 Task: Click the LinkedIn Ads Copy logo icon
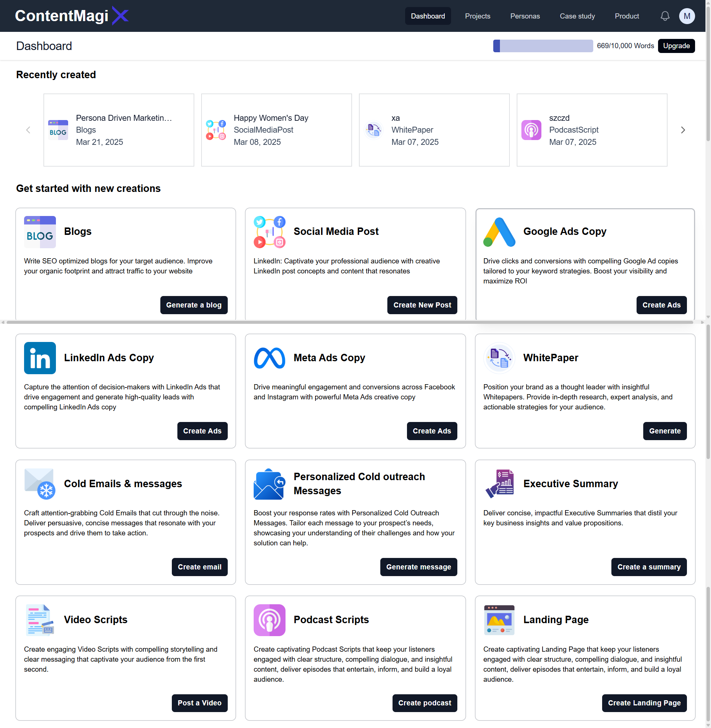pos(40,358)
